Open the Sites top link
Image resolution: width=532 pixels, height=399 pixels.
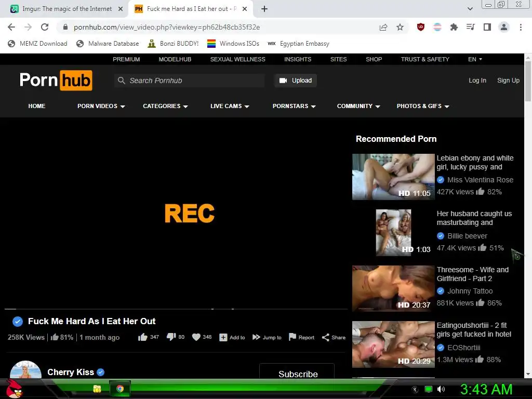tap(339, 59)
